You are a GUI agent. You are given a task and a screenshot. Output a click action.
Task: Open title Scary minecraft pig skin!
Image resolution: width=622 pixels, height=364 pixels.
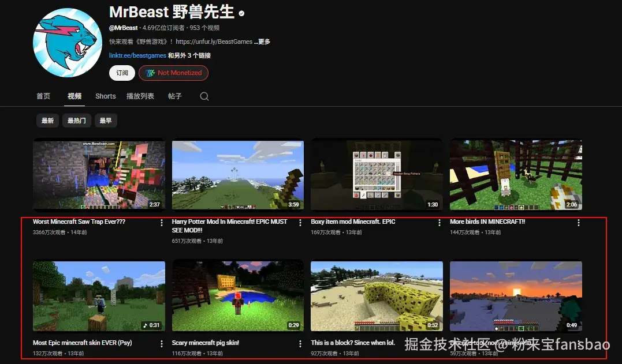pyautogui.click(x=206, y=343)
